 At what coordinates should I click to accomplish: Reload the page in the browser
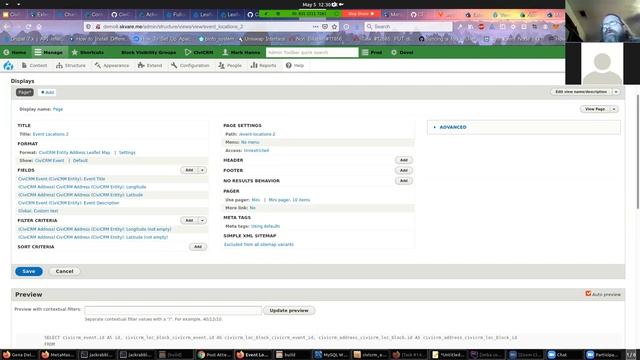tap(28, 27)
